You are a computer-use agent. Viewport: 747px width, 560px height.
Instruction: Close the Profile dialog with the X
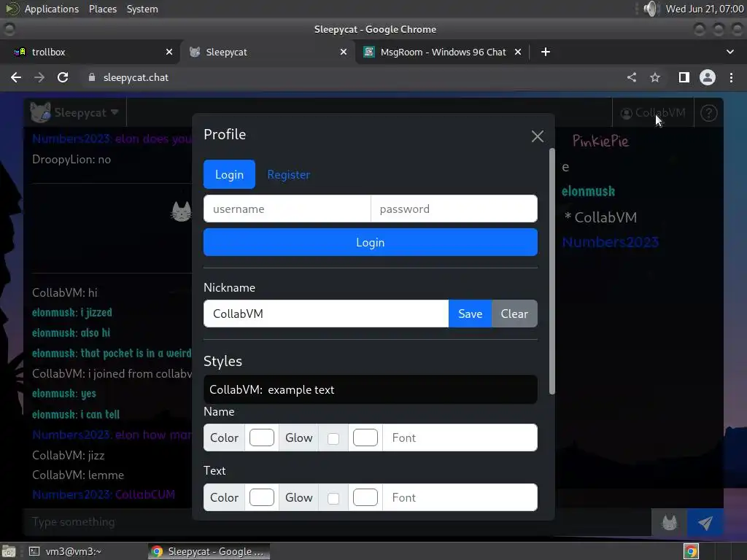(538, 136)
